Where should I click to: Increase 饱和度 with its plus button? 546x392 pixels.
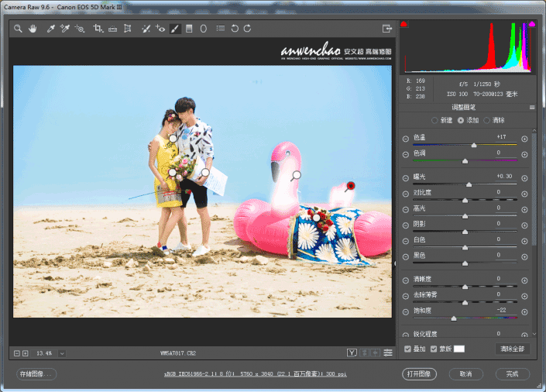coord(524,312)
